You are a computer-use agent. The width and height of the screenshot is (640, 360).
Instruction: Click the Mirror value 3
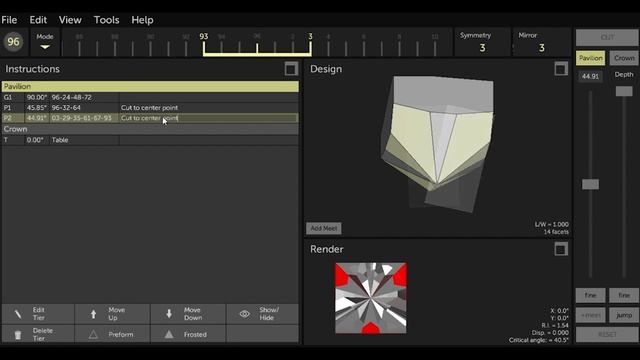[541, 48]
